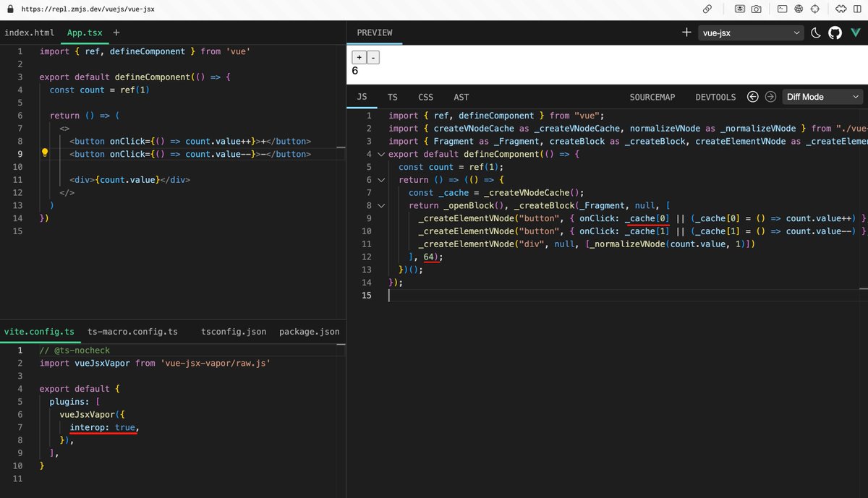Click the plus icon left of vue-jsx selector
Image resolution: width=868 pixels, height=498 pixels.
point(686,33)
